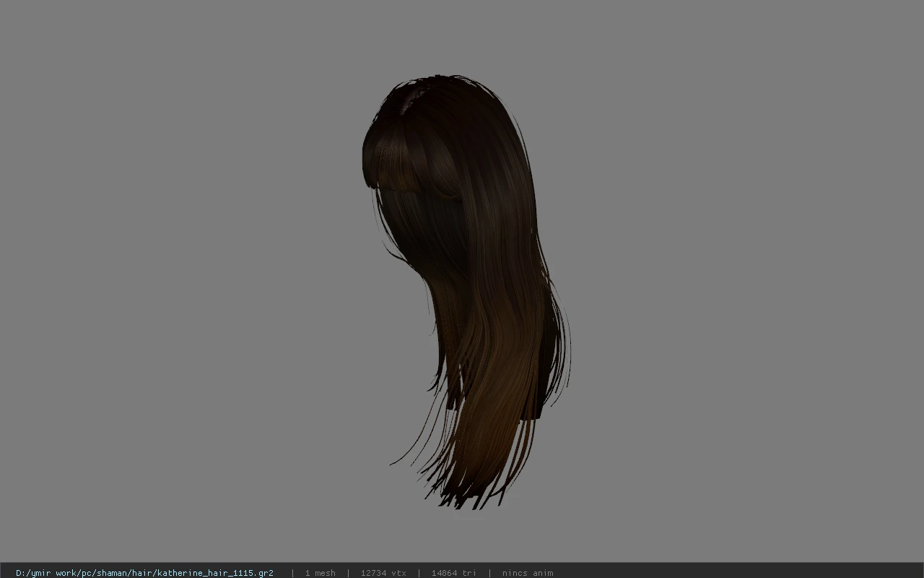The height and width of the screenshot is (578, 924).
Task: Click the '1 mesh' status entry
Action: pos(320,573)
